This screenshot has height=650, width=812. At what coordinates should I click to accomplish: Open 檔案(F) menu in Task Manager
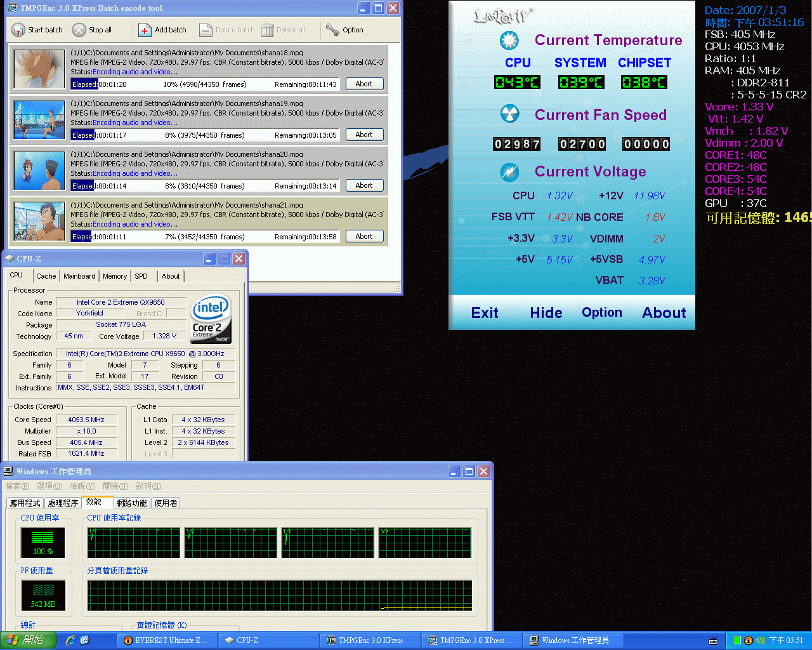pos(17,486)
